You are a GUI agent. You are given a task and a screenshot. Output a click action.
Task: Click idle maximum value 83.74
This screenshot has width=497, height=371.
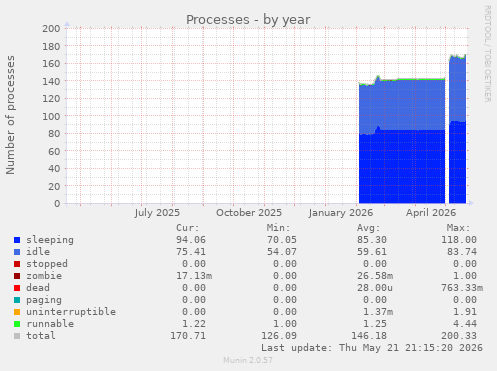pos(462,252)
